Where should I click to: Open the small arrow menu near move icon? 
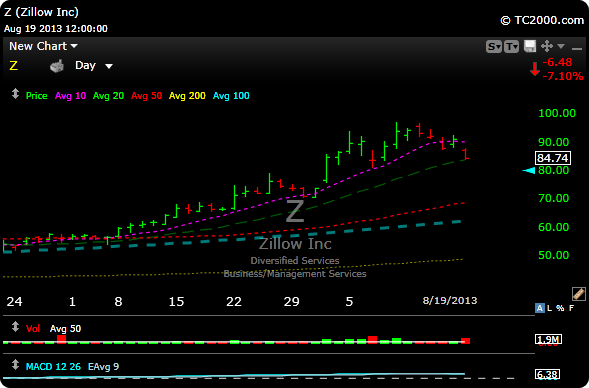point(561,46)
